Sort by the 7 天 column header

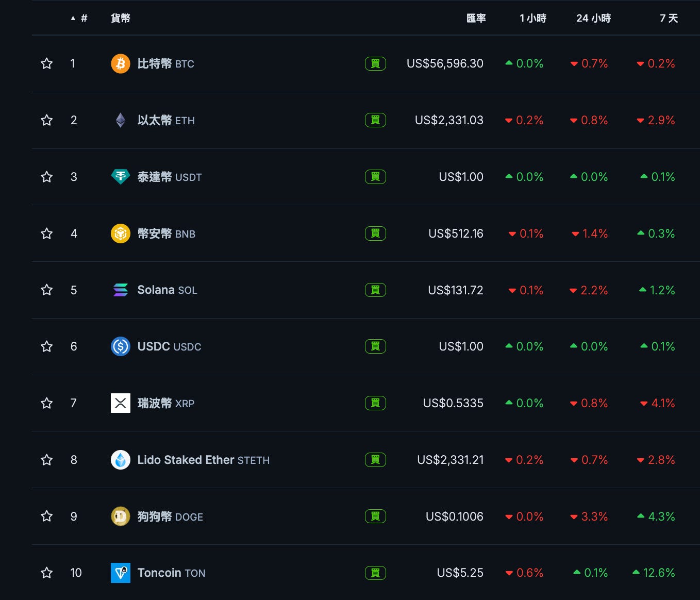tap(669, 18)
